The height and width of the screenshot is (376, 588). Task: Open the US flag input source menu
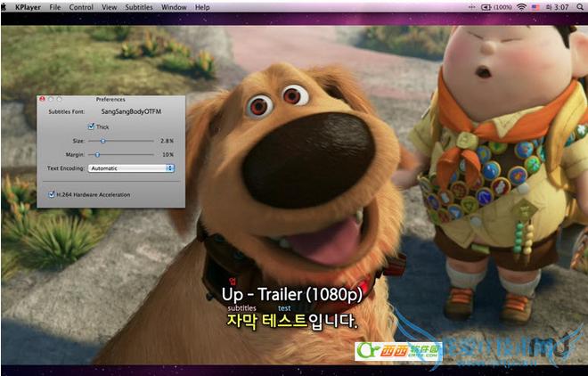(x=537, y=7)
